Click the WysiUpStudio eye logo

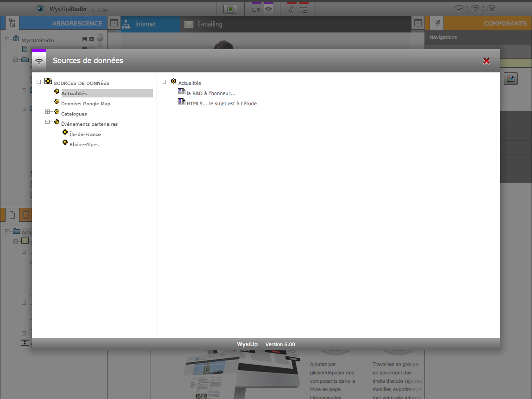pos(40,9)
